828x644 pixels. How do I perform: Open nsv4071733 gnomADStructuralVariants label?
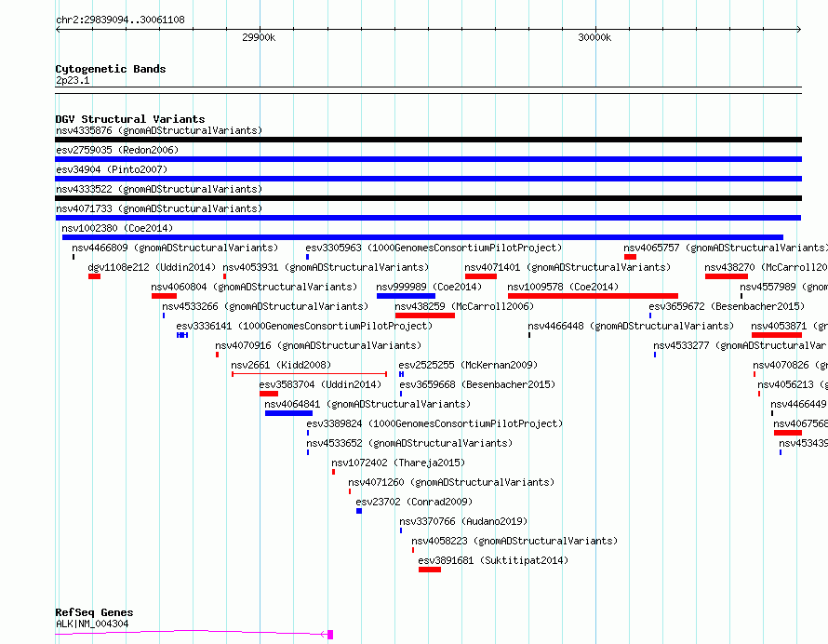(159, 208)
